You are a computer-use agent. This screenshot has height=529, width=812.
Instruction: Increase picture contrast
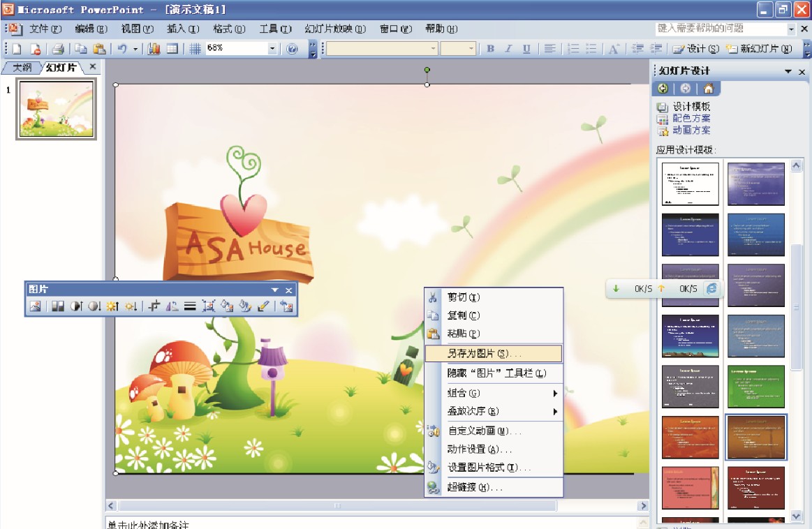tap(76, 306)
